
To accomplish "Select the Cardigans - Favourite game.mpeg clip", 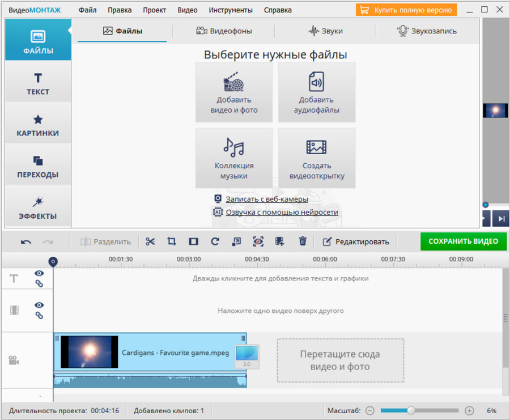I will (150, 352).
